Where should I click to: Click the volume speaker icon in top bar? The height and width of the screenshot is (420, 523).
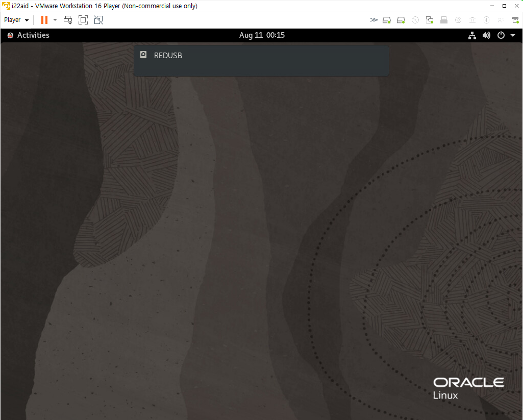[x=486, y=35]
